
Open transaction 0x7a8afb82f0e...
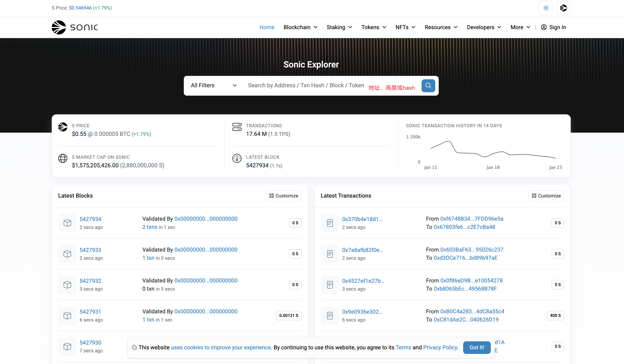tap(363, 250)
